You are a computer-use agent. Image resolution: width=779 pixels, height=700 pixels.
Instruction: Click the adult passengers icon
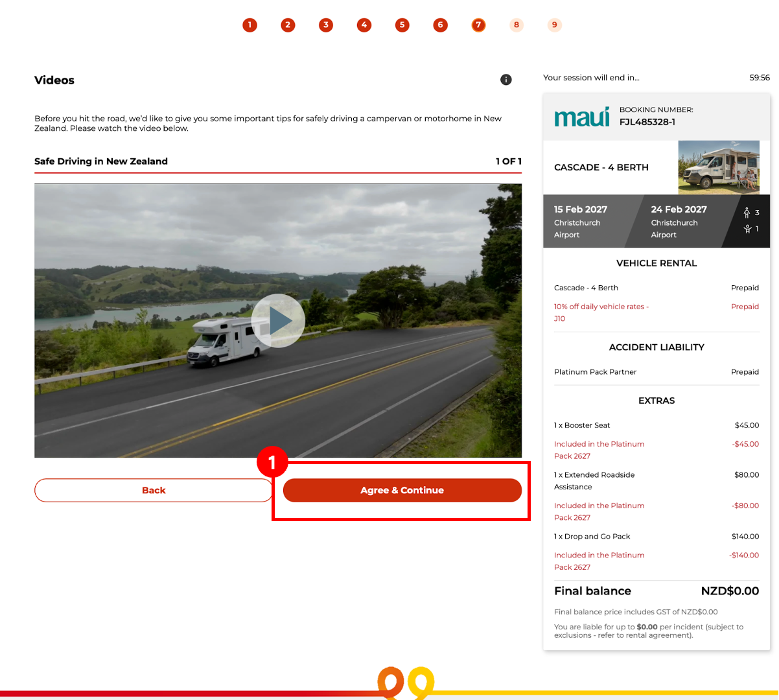747,213
